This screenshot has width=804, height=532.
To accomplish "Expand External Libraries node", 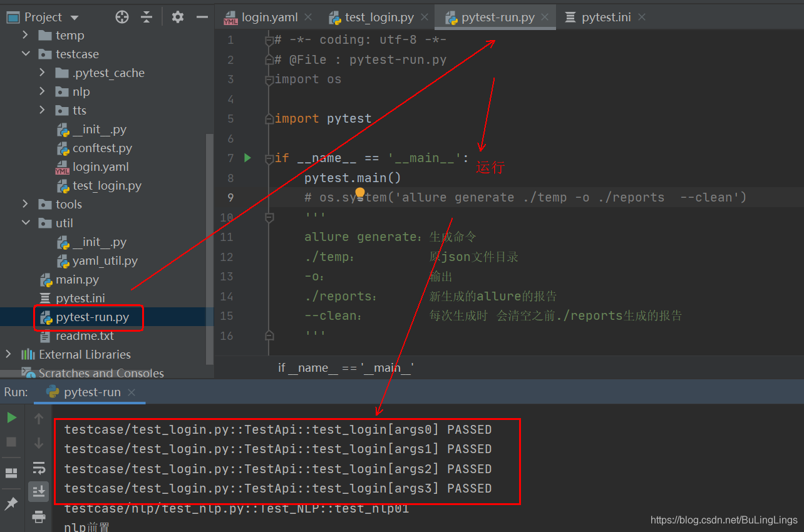I will coord(8,354).
